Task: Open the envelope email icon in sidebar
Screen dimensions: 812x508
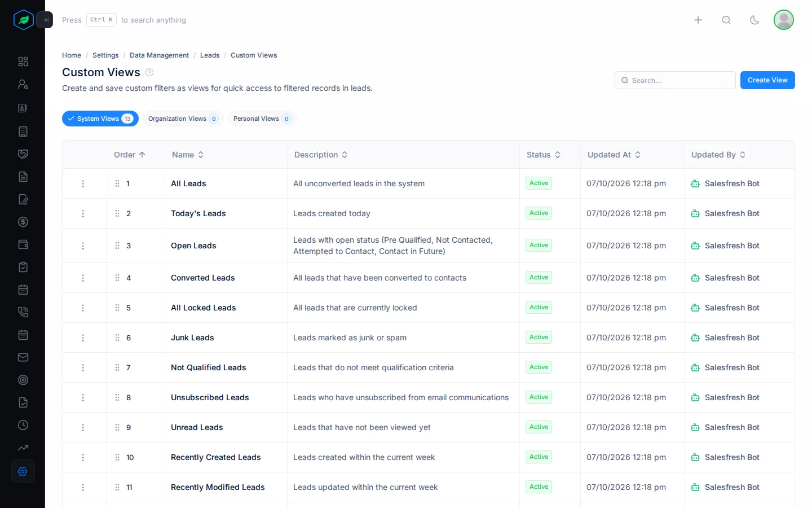Action: pyautogui.click(x=23, y=357)
